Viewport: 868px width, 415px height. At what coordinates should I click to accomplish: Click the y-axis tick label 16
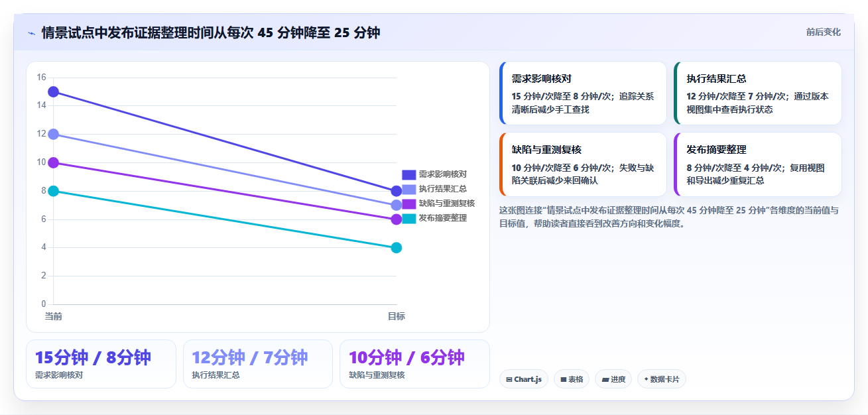(x=41, y=78)
